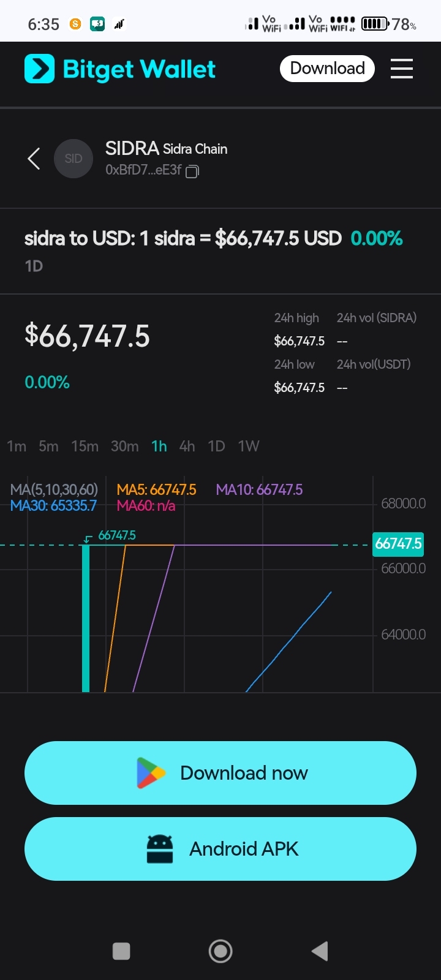
Task: Click the 1D label under the heading
Action: pos(34,266)
